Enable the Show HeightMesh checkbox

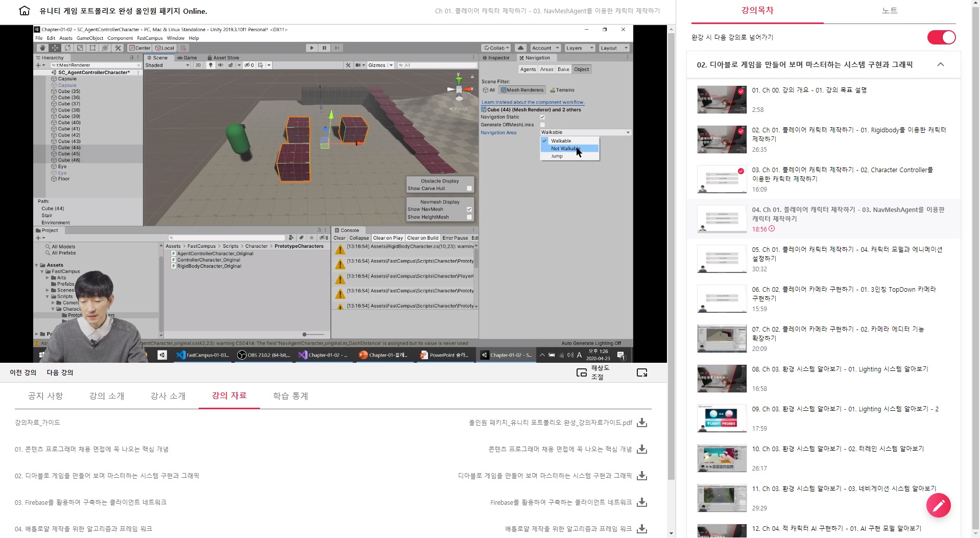pyautogui.click(x=469, y=217)
